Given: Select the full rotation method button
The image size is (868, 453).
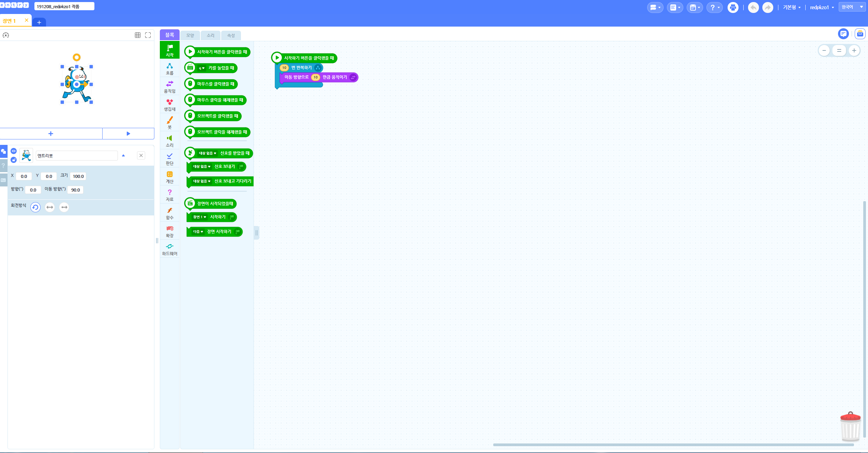Looking at the screenshot, I should tap(35, 207).
